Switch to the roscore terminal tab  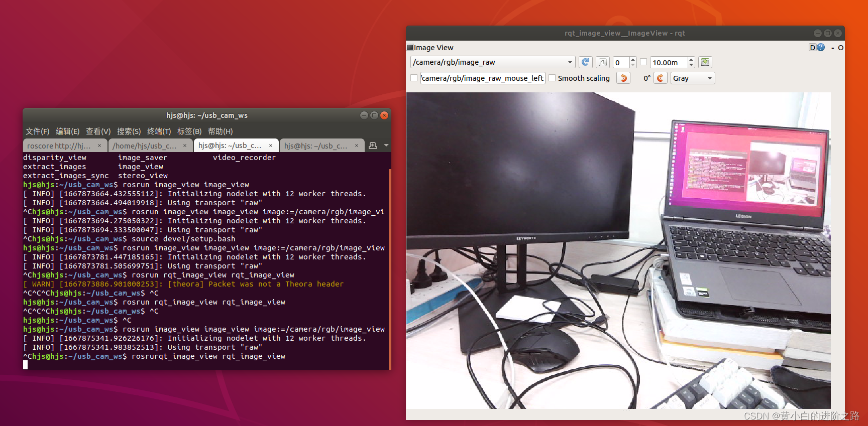(59, 146)
